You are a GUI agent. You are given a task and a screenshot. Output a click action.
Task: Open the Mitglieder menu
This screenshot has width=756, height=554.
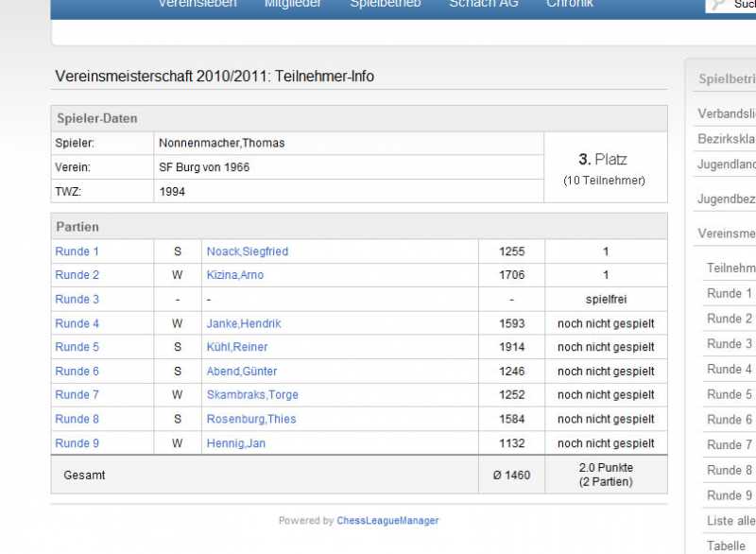(x=292, y=5)
